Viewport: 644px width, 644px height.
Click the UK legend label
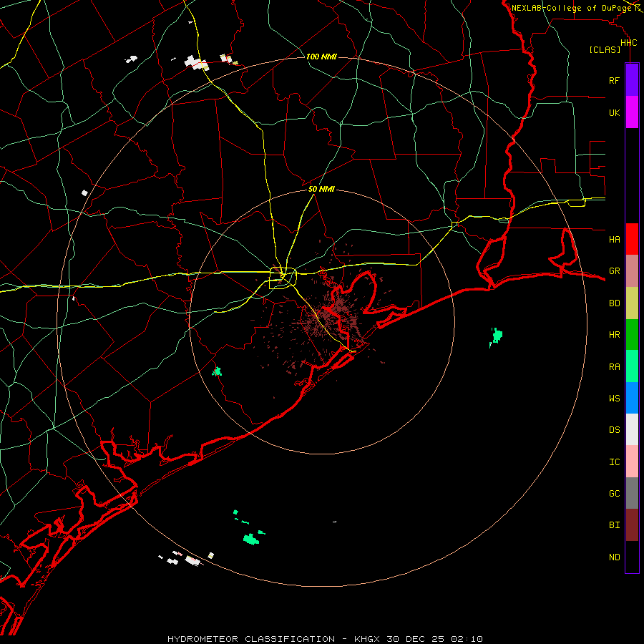tap(614, 112)
